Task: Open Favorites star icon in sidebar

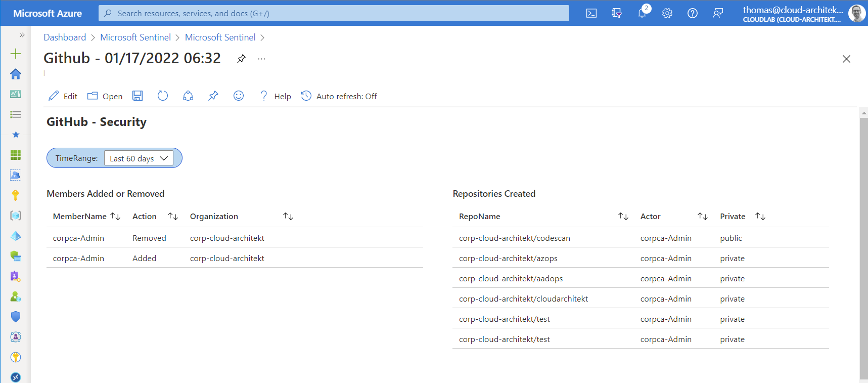Action: (16, 135)
